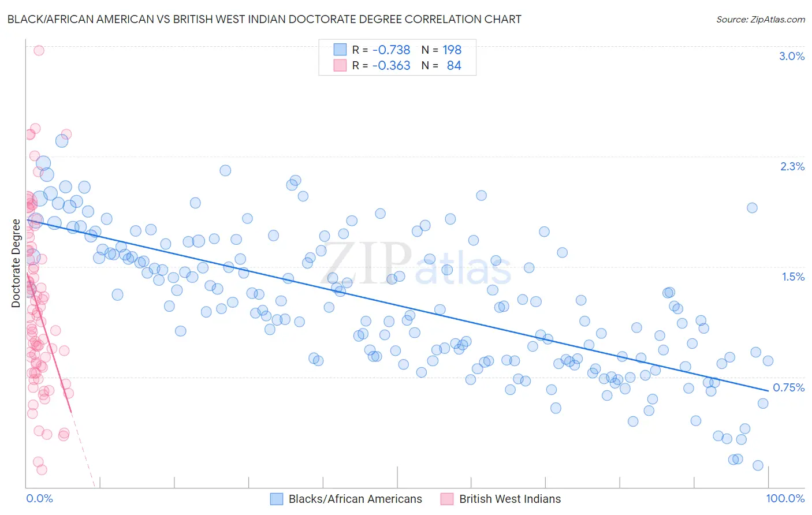This screenshot has width=812, height=515.
Task: Click the 2.3% y-axis tick label
Action: 792,166
